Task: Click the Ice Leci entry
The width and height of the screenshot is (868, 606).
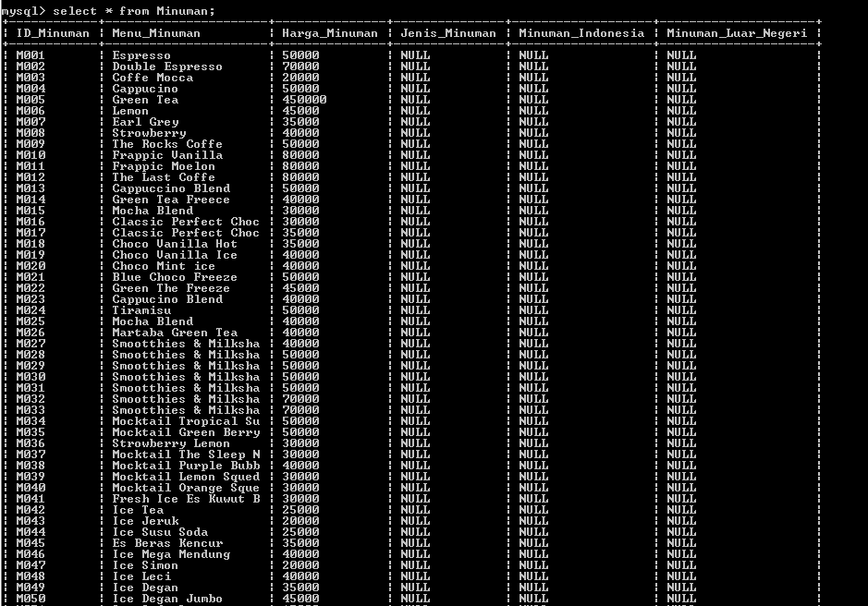Action: tap(141, 576)
